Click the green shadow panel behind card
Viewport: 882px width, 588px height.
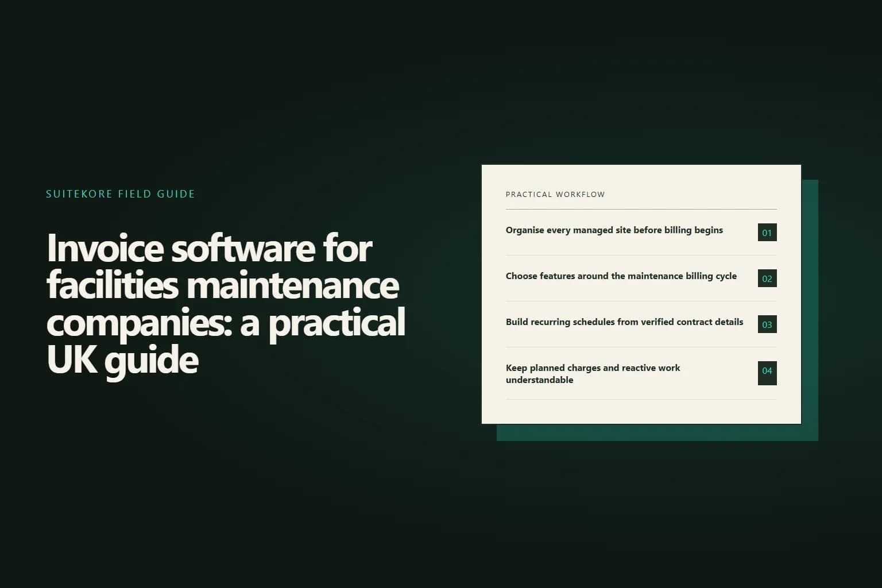click(810, 310)
